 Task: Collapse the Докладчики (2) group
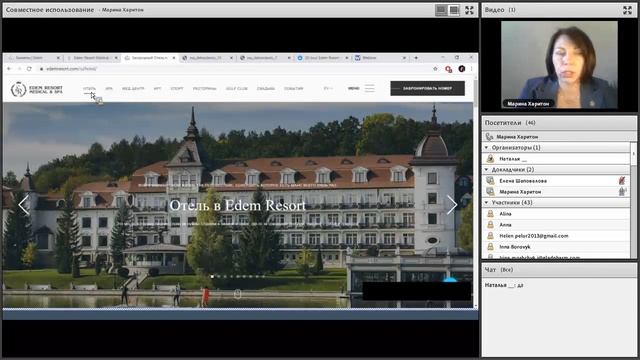point(486,169)
